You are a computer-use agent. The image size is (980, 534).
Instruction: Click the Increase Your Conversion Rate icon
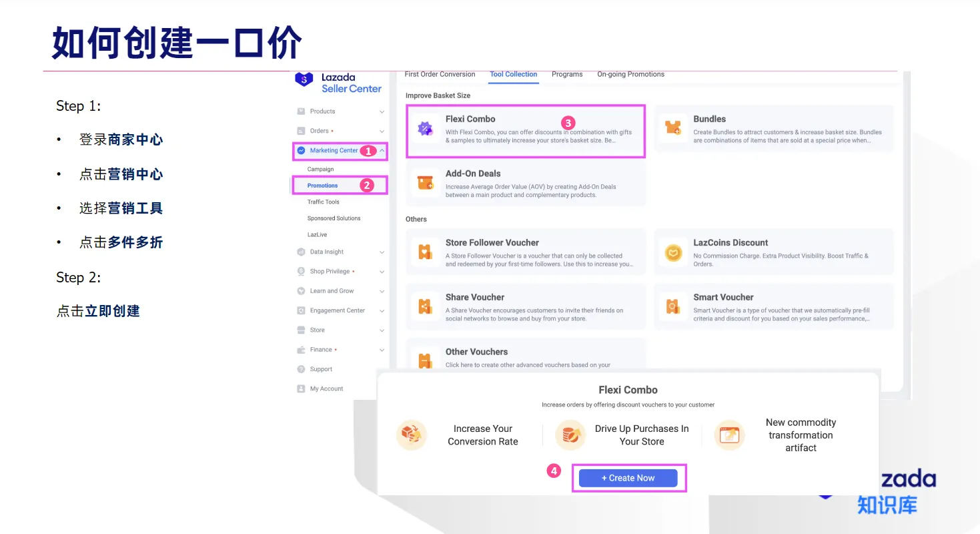point(412,435)
